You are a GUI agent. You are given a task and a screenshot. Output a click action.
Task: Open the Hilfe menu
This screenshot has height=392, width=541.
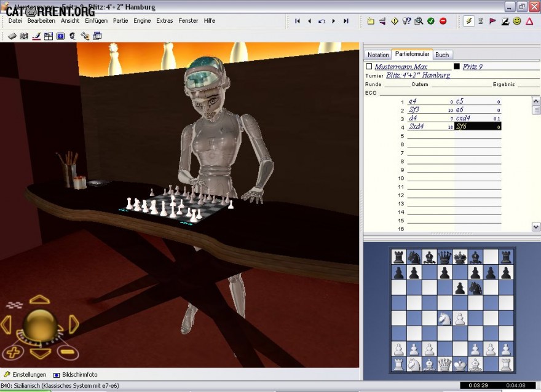pyautogui.click(x=210, y=21)
